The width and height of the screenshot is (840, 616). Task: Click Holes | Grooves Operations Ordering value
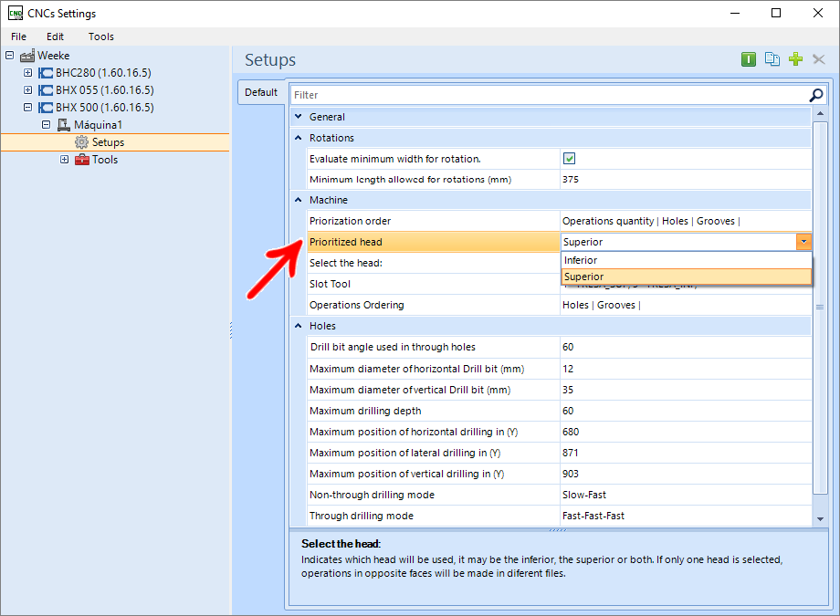[x=602, y=305]
